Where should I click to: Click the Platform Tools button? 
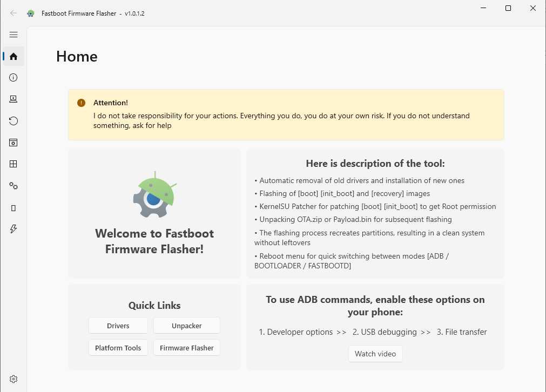pos(118,348)
